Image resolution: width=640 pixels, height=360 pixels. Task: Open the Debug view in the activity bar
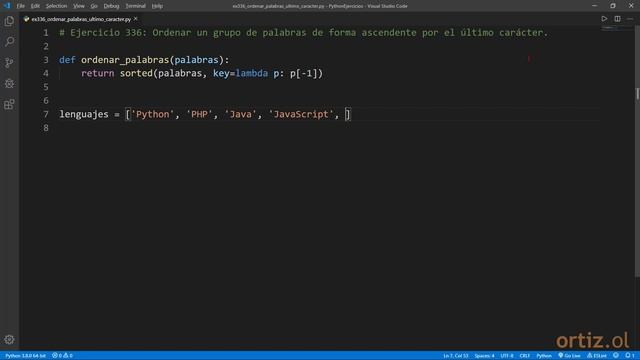point(9,83)
